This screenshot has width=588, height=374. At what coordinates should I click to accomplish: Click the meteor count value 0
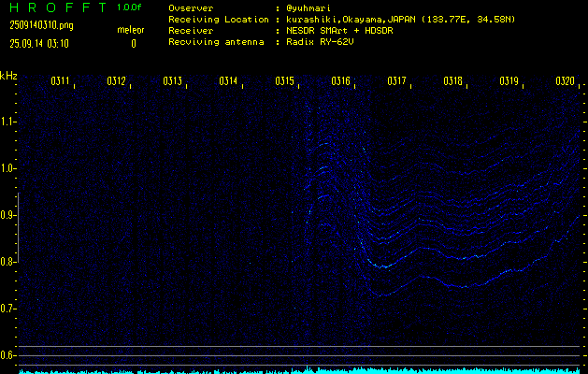[134, 44]
